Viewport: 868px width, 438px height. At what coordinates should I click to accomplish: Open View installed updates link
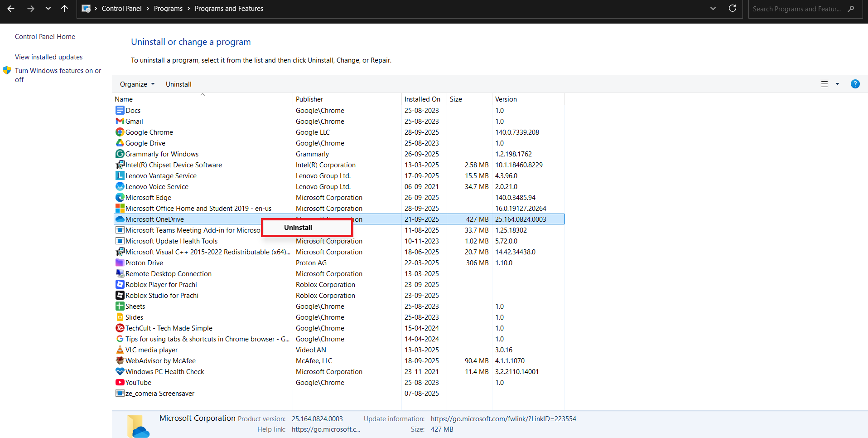click(48, 57)
